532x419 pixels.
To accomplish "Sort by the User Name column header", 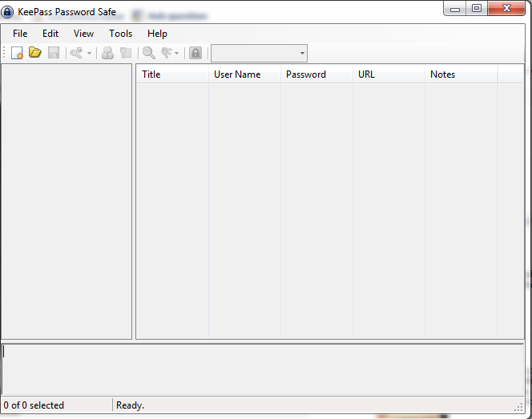I will [x=244, y=75].
